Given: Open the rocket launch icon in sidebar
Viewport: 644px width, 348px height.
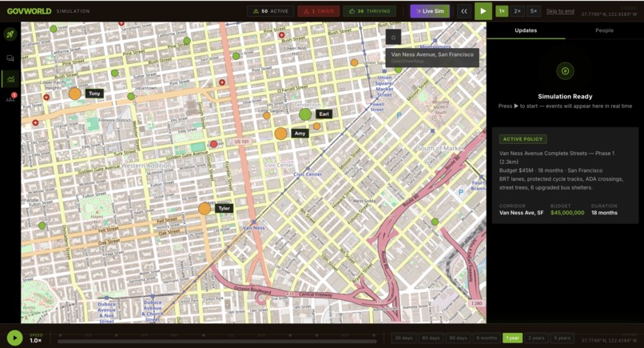Looking at the screenshot, I should click(10, 34).
